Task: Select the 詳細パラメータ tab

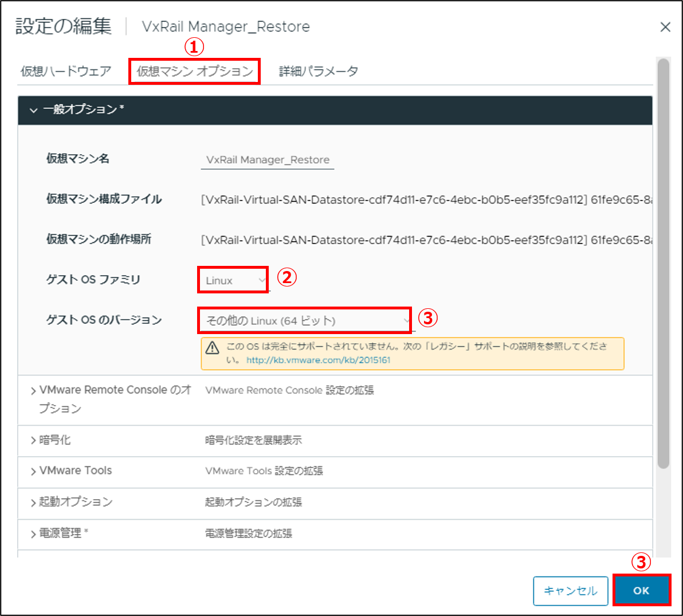Action: 319,71
